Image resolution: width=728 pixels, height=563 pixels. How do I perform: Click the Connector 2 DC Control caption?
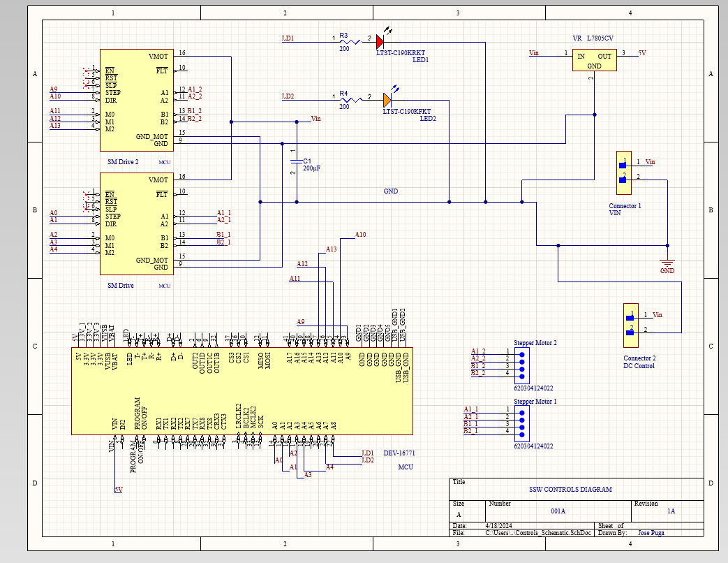[x=639, y=362]
